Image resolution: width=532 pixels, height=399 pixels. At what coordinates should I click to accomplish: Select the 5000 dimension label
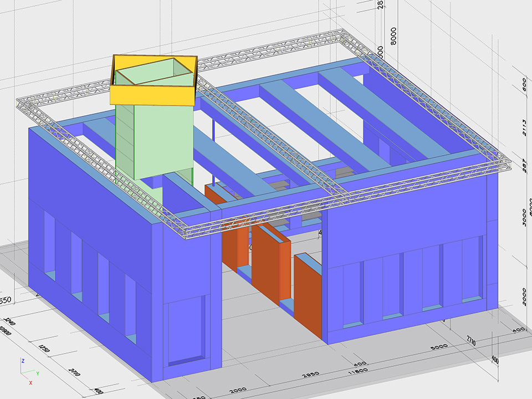tap(439, 349)
